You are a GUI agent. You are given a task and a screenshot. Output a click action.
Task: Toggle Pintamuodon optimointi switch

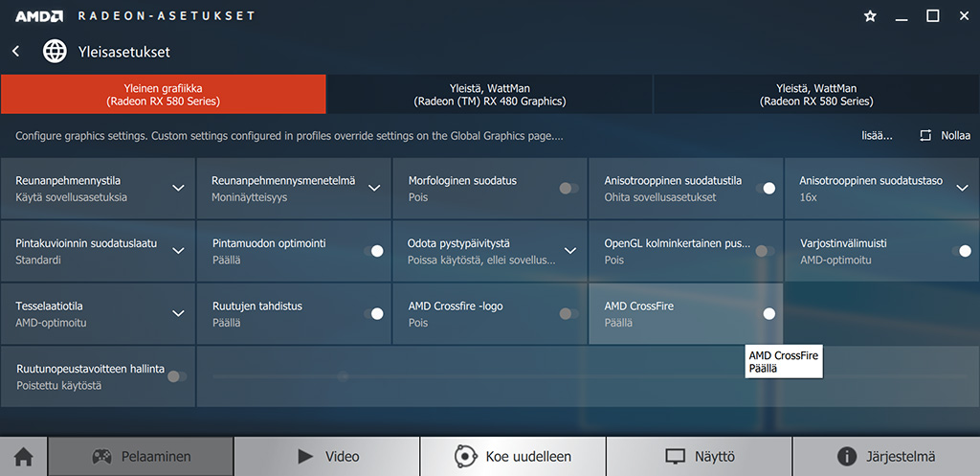(373, 251)
